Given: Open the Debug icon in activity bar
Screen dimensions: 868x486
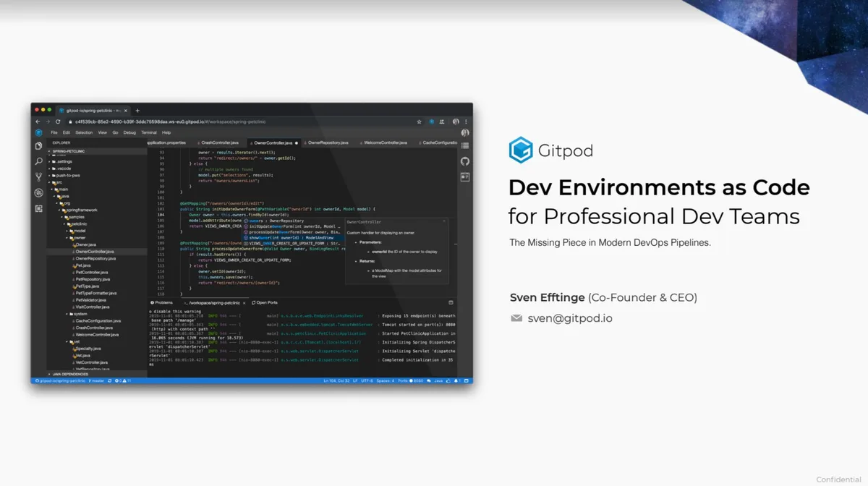Looking at the screenshot, I should click(x=38, y=193).
